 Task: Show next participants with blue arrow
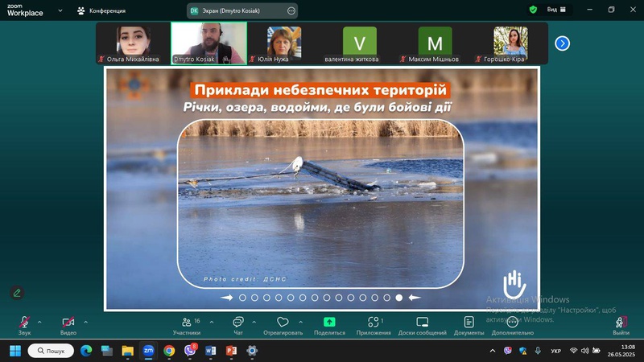pyautogui.click(x=562, y=43)
